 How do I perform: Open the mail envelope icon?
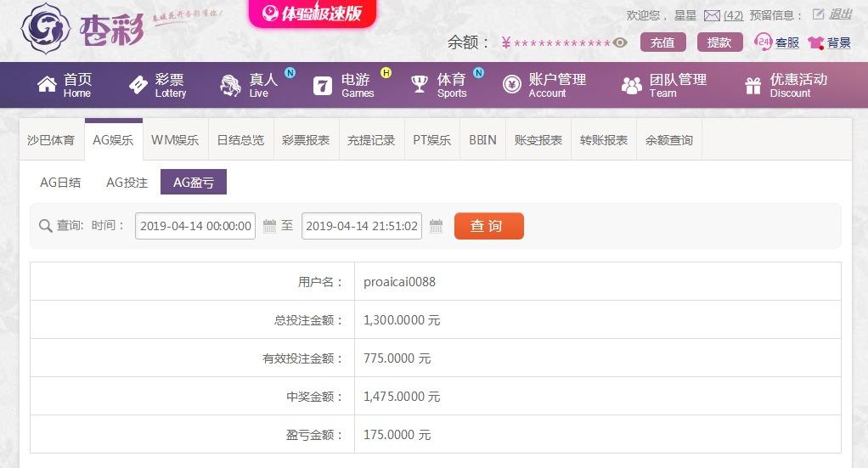click(712, 15)
